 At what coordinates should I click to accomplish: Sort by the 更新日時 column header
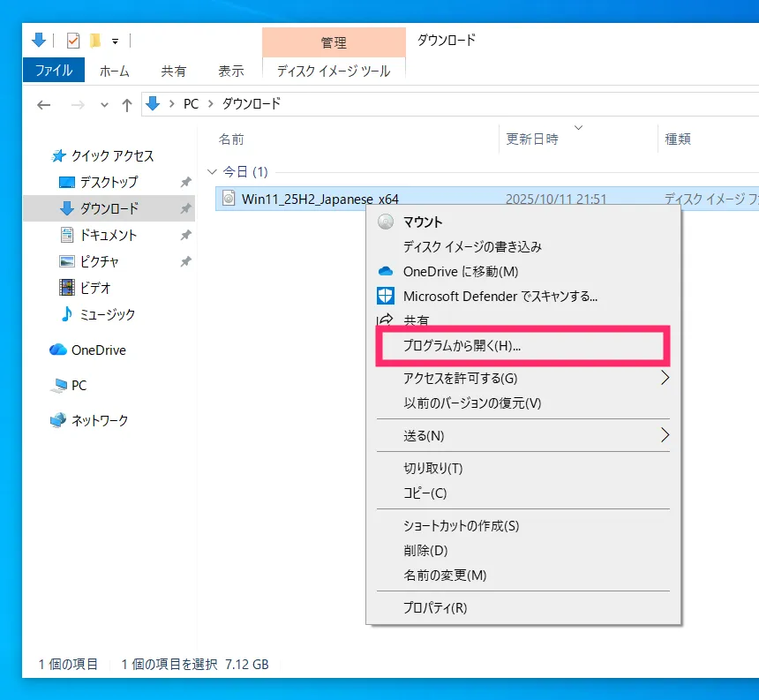(x=532, y=139)
